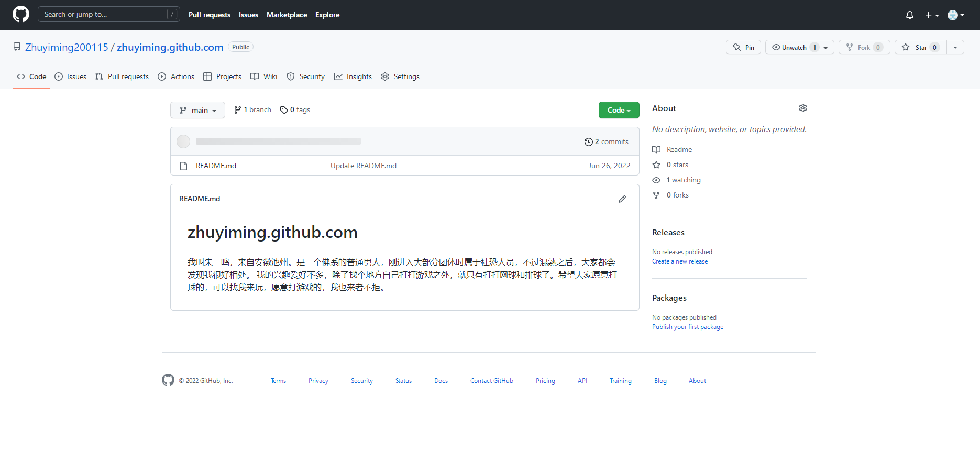Open the Releases heading link
Screen dimensions: 980x460
[x=668, y=233]
